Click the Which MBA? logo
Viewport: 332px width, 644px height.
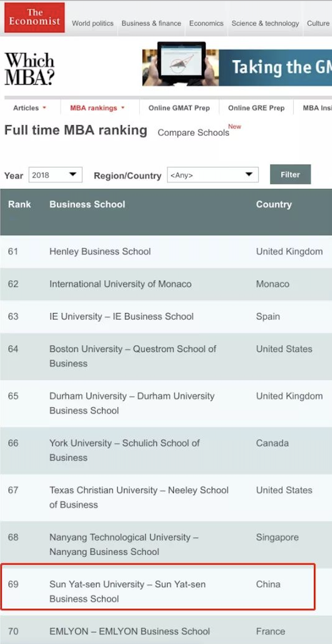pyautogui.click(x=29, y=68)
